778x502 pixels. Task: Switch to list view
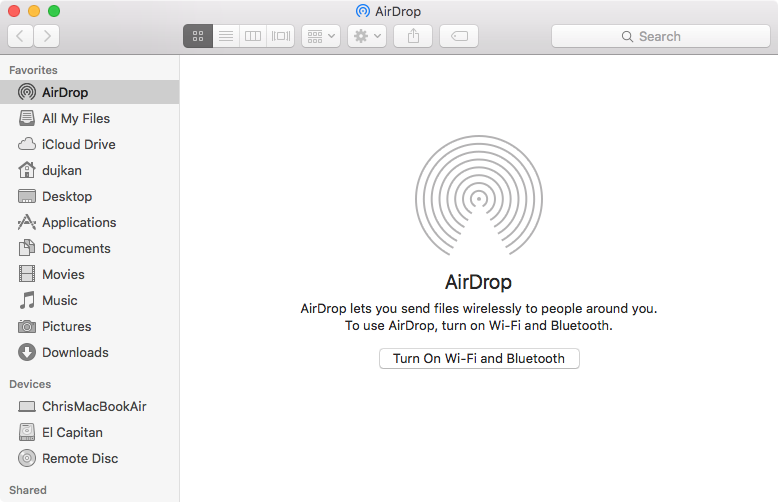pos(226,36)
